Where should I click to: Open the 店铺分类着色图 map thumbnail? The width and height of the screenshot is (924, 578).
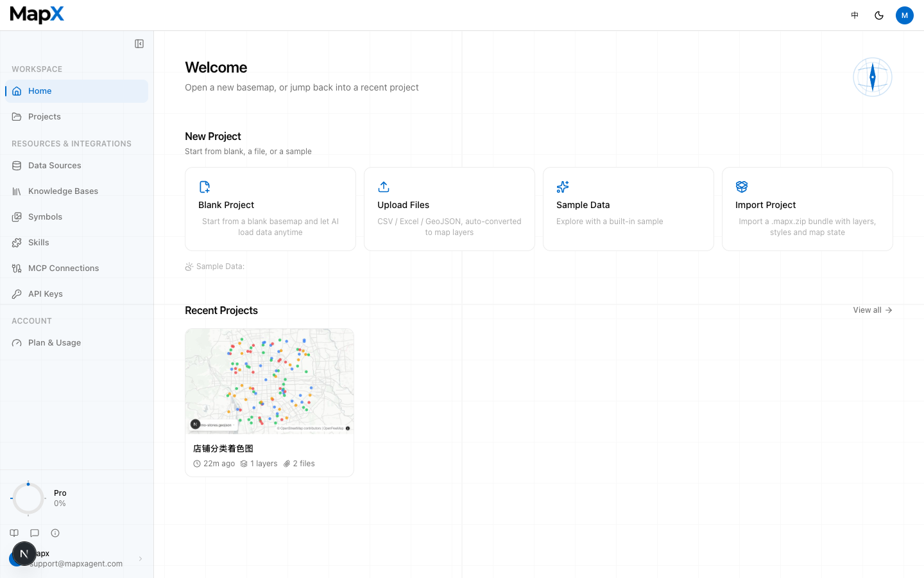tap(269, 381)
